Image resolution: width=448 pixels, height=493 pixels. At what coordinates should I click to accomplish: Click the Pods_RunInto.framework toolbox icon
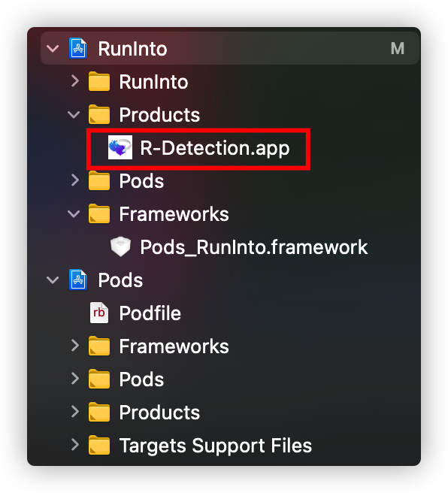(120, 246)
